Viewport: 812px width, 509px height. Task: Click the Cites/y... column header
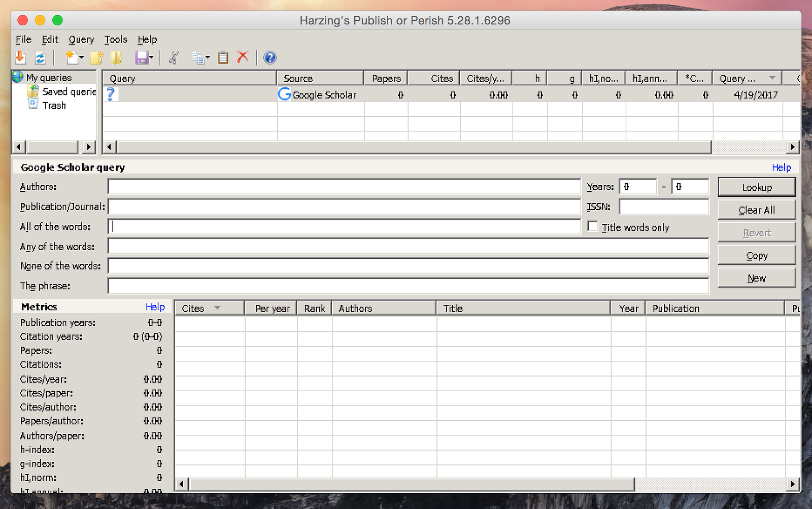[486, 78]
